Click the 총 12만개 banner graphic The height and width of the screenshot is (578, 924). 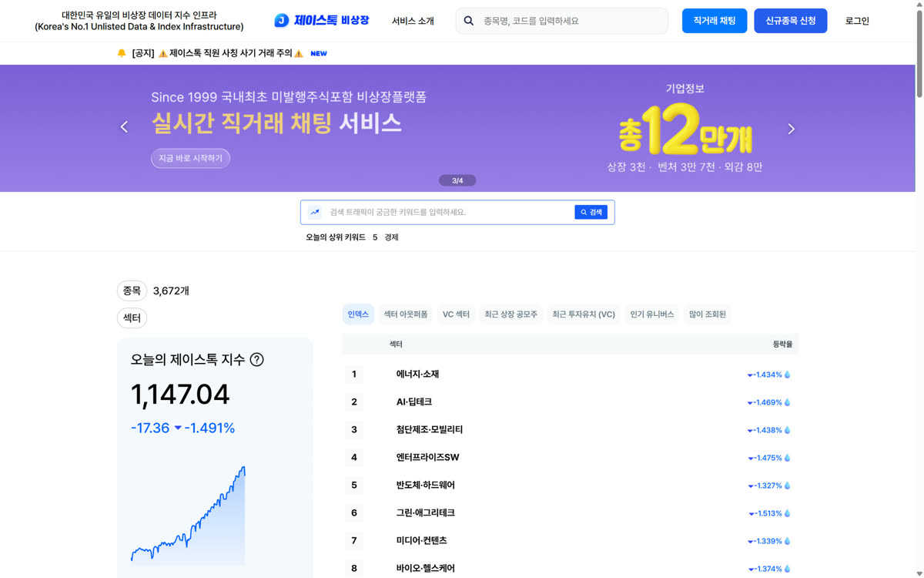[x=685, y=130]
